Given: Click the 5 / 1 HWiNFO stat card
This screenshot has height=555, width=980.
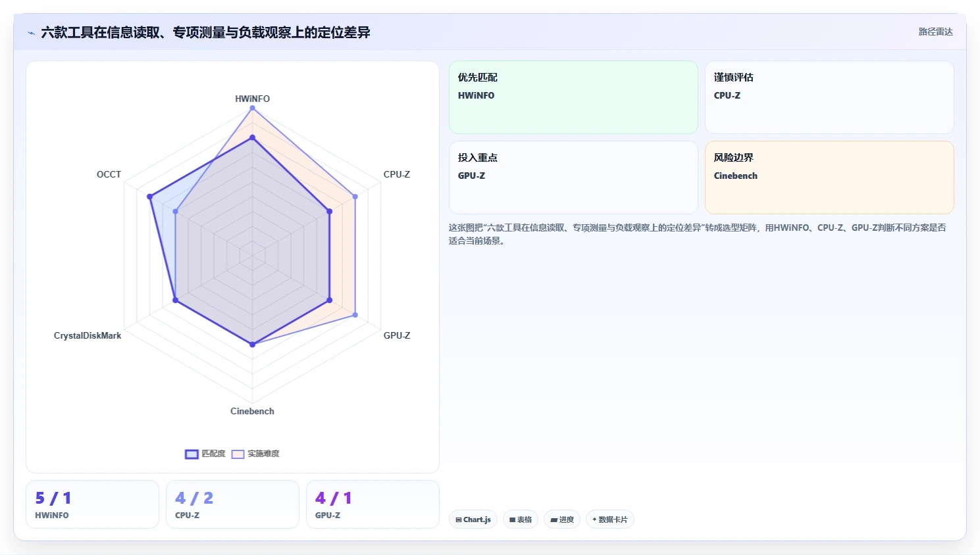Looking at the screenshot, I should click(x=92, y=504).
